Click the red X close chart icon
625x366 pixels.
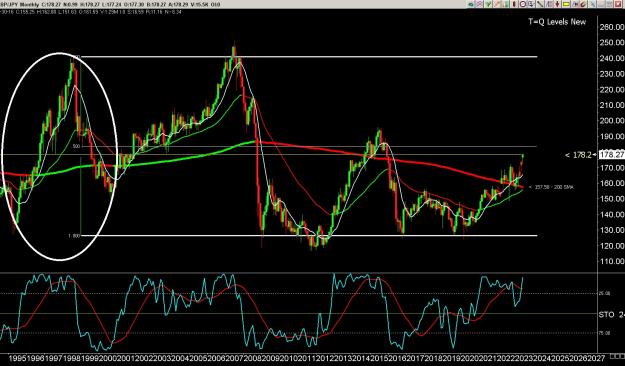618,4
